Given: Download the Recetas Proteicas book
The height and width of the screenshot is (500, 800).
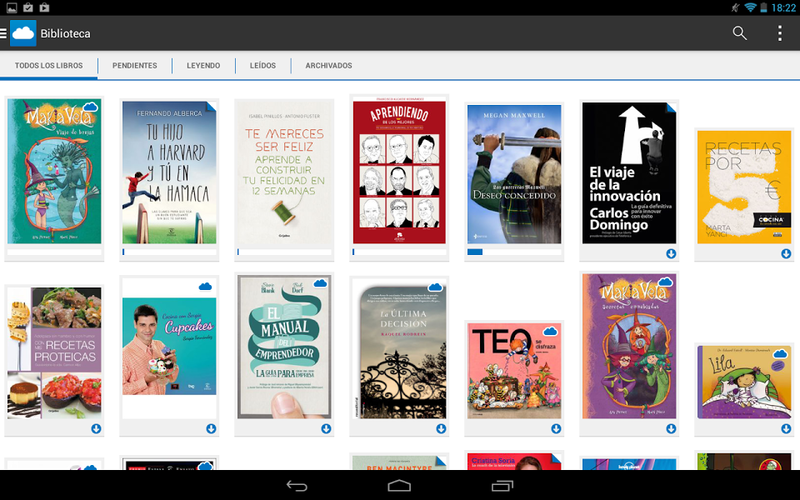Looking at the screenshot, I should [x=96, y=429].
